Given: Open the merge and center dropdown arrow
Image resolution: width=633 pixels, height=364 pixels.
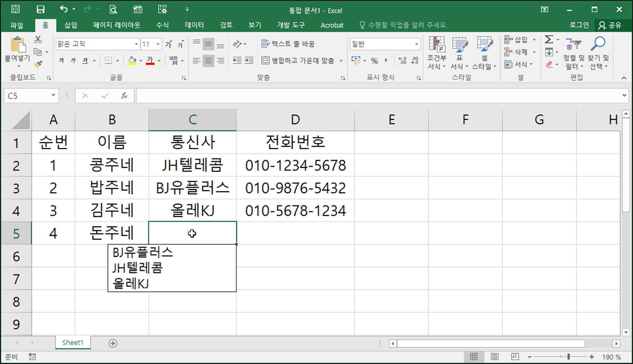Looking at the screenshot, I should point(341,61).
